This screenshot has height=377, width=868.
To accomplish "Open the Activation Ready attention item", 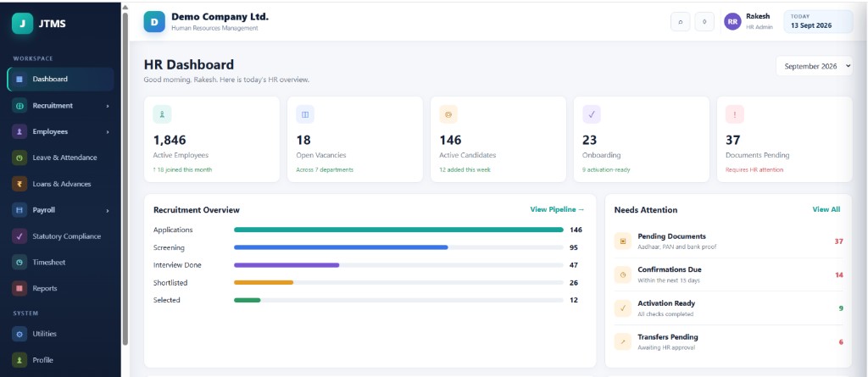I will click(728, 308).
